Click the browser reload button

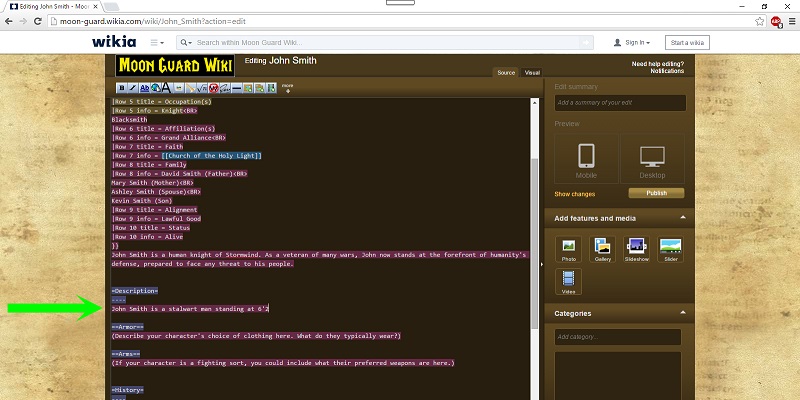pyautogui.click(x=37, y=21)
